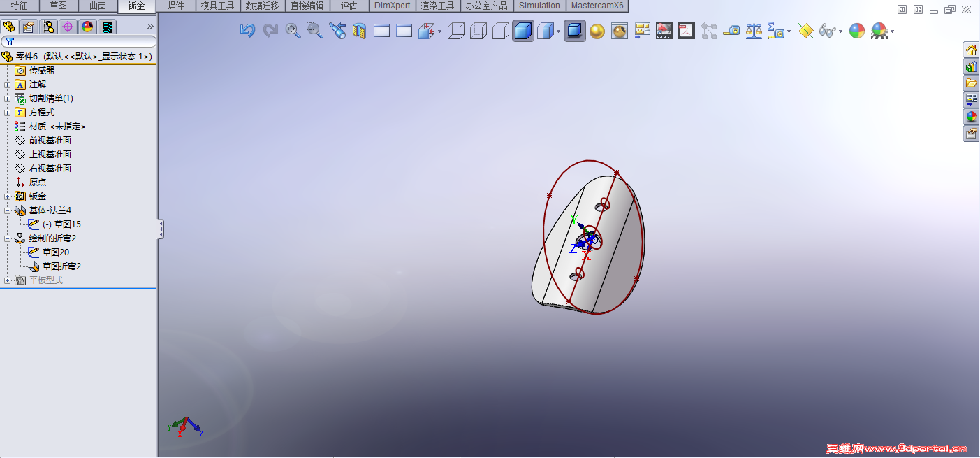Expand the 方程式 tree node

click(8, 113)
